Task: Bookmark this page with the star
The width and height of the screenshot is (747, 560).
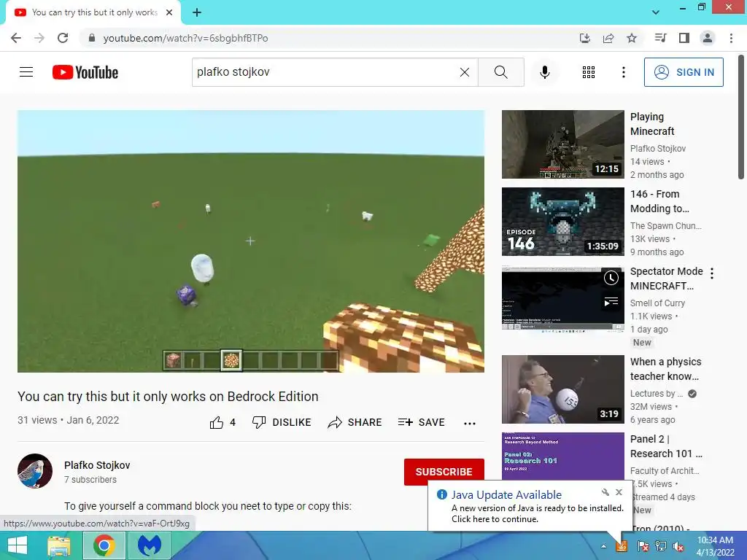Action: click(632, 38)
